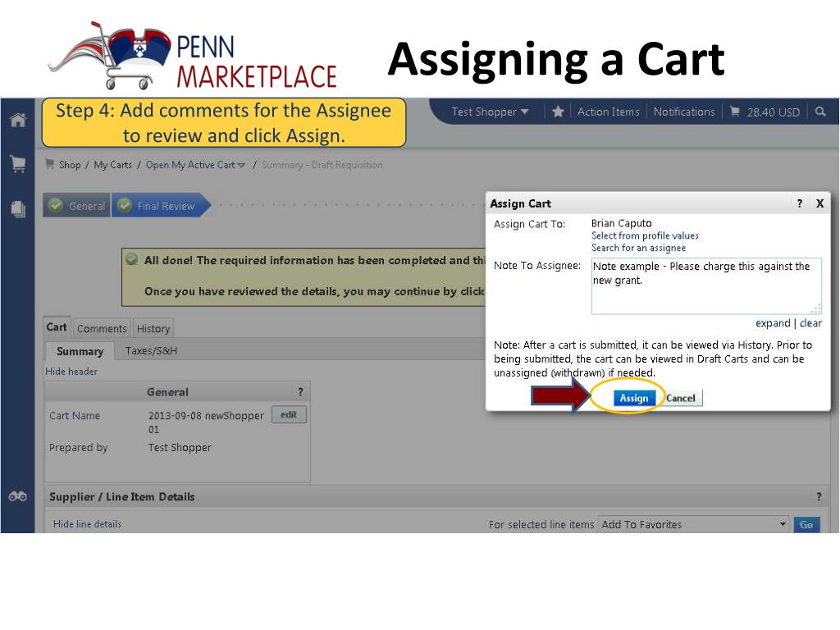Click Shop in the breadcrumb
The height and width of the screenshot is (630, 840).
(x=70, y=165)
